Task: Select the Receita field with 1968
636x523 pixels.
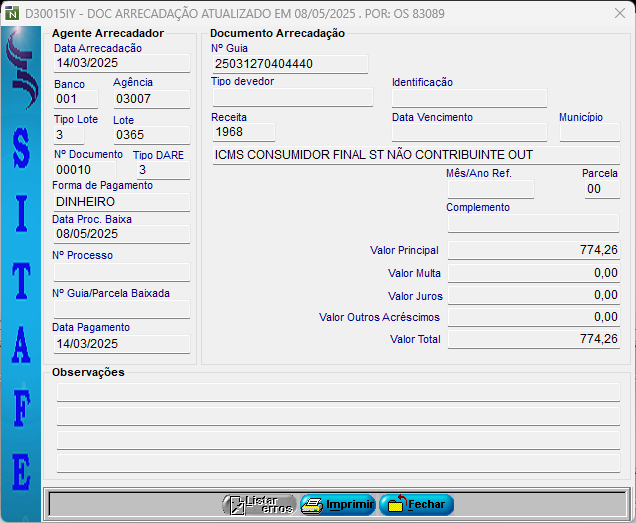Action: pos(242,132)
